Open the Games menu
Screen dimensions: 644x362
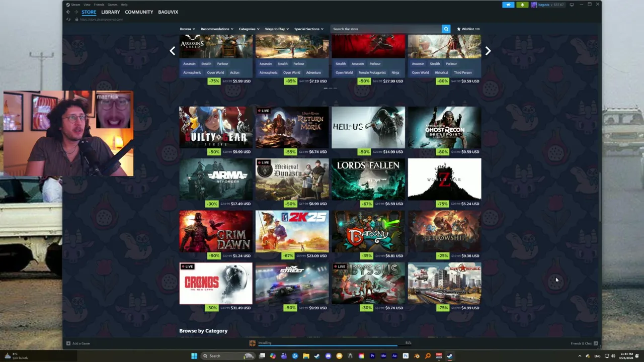(112, 5)
